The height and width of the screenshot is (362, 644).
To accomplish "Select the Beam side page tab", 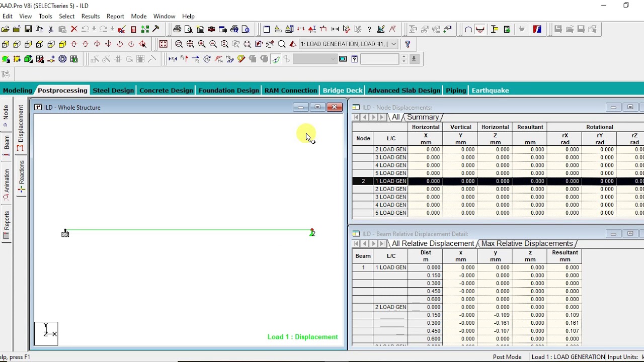I will [x=7, y=145].
